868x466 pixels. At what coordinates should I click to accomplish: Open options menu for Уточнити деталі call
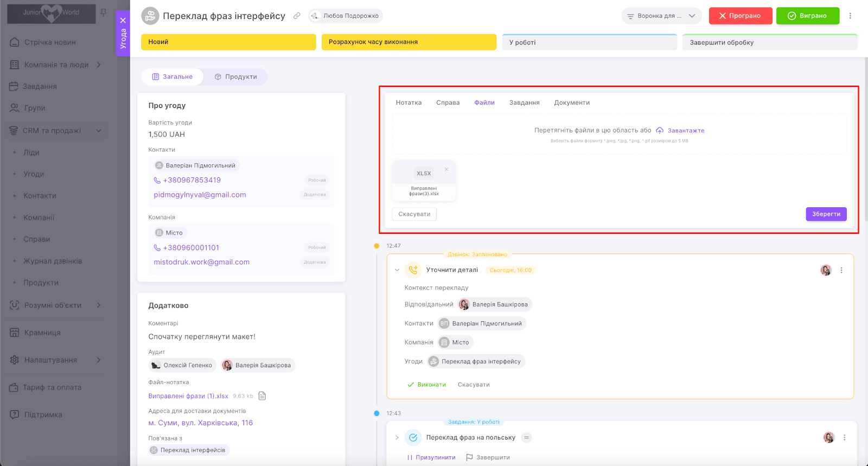(x=841, y=270)
